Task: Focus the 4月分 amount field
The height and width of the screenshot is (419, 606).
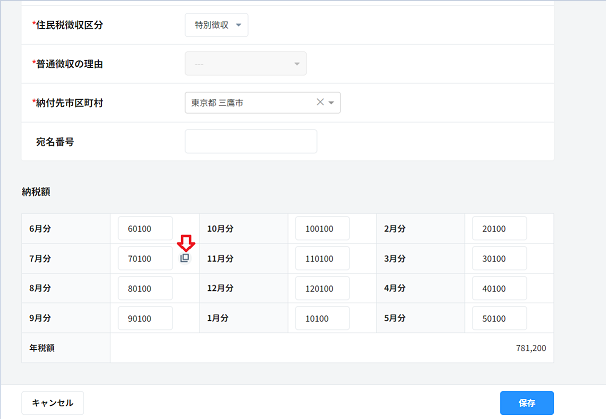Action: 499,289
